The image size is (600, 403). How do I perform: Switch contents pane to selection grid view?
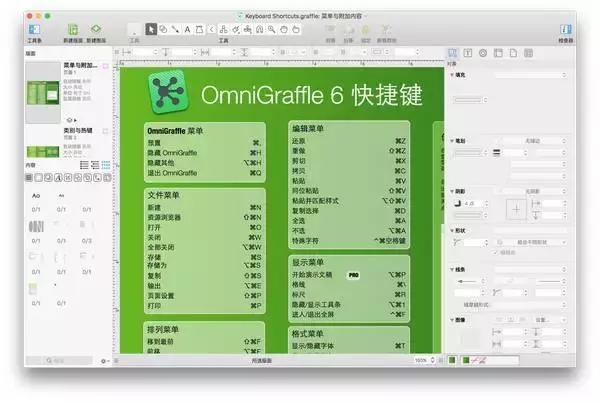pos(106,165)
